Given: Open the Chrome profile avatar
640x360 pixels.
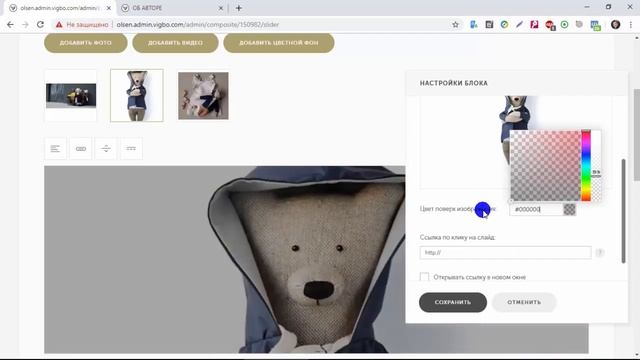Looking at the screenshot, I should [x=616, y=24].
